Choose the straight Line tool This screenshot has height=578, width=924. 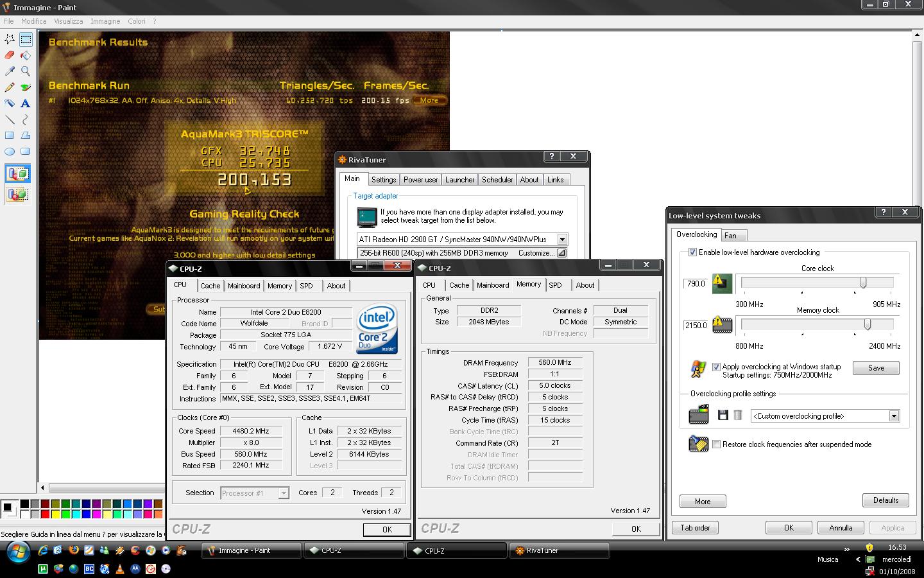coord(10,119)
